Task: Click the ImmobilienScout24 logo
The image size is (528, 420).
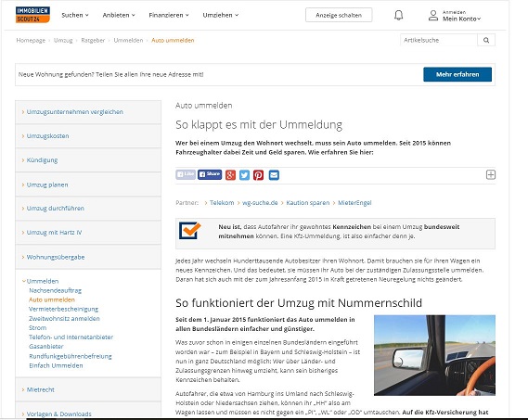Action: (x=32, y=15)
